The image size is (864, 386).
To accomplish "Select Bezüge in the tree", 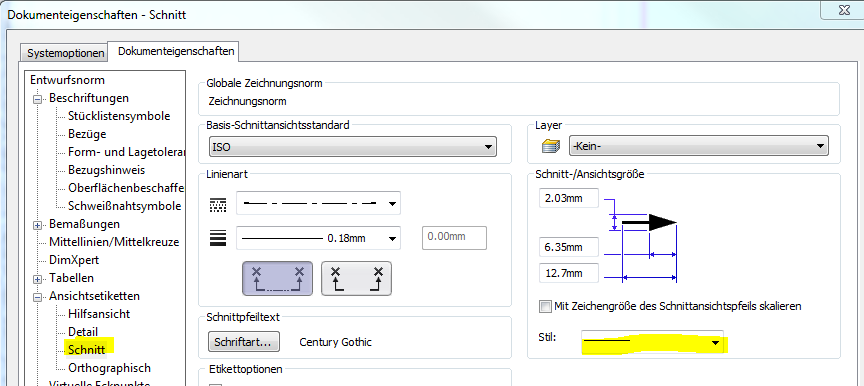I will [x=87, y=134].
